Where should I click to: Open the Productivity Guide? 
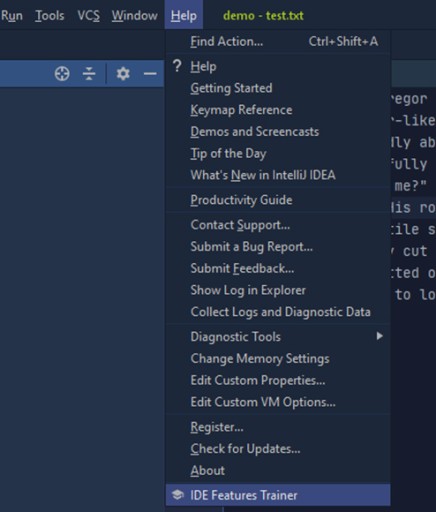click(278, 200)
